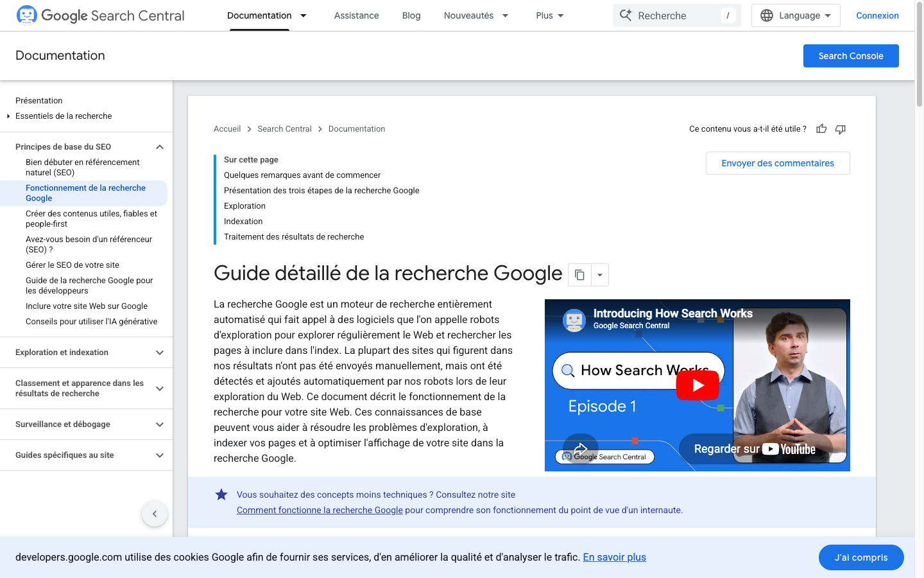Open Avez-vous besoin d'un référenceur item
Viewport: 924px width, 578px height.
point(89,245)
